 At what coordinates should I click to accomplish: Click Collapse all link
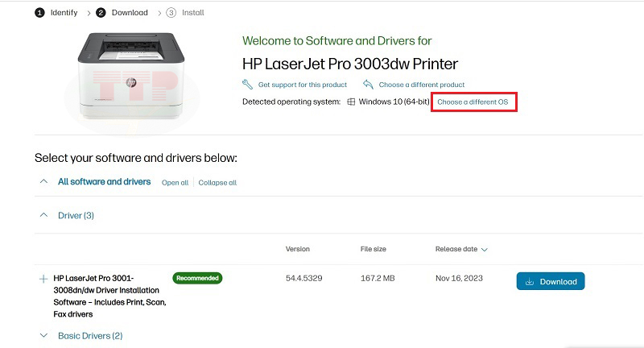[217, 182]
